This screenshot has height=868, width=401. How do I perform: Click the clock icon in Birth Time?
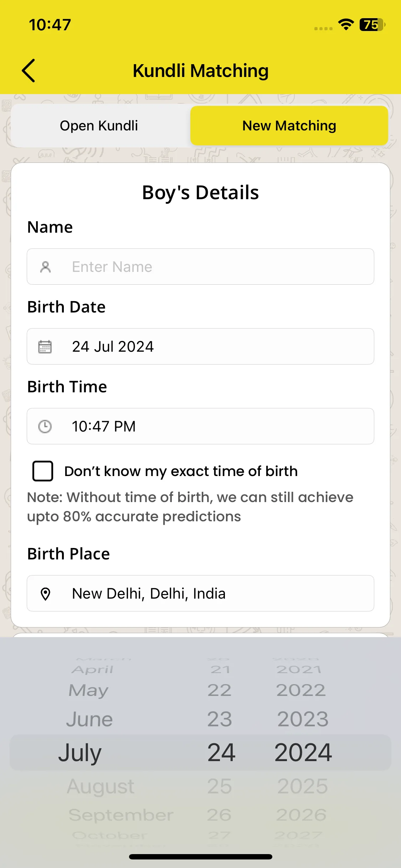click(x=45, y=427)
